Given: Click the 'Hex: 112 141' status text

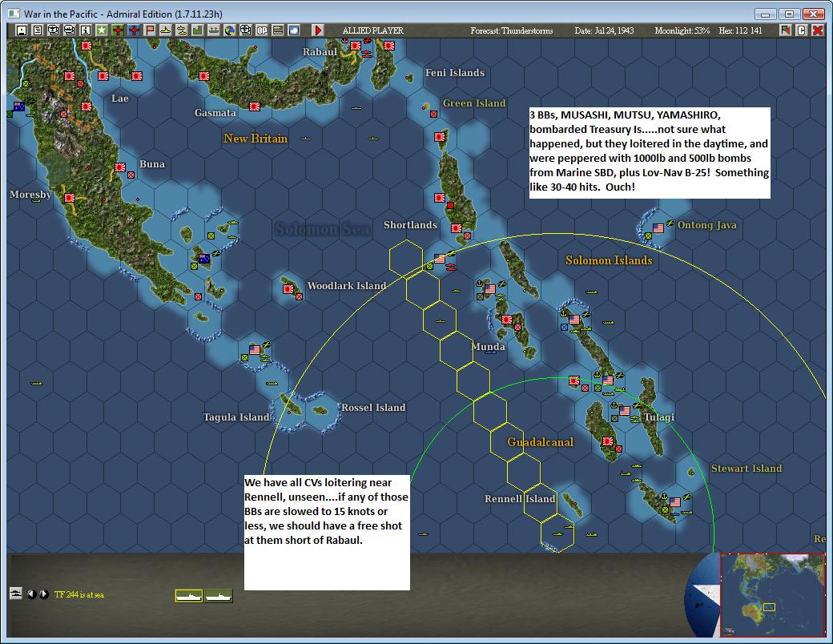Looking at the screenshot, I should point(741,30).
